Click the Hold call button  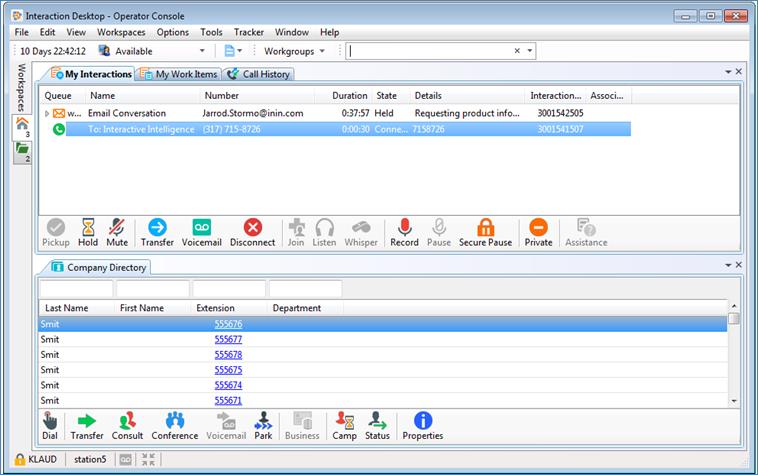pyautogui.click(x=88, y=232)
